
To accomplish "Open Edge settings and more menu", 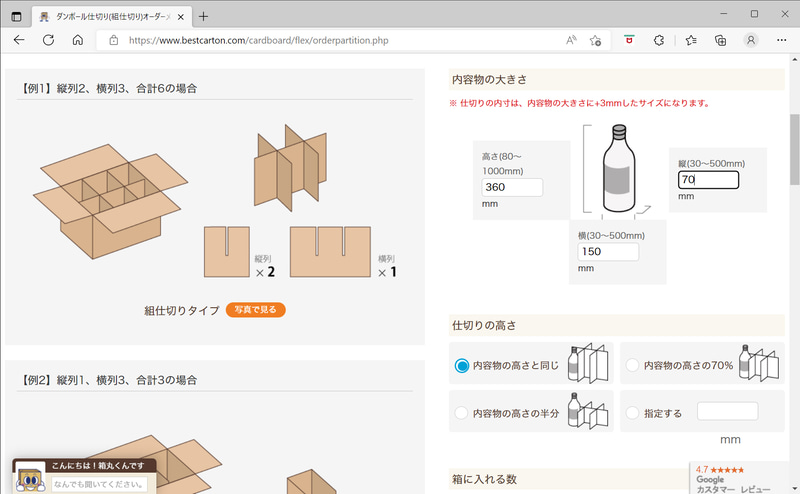I will (x=781, y=41).
